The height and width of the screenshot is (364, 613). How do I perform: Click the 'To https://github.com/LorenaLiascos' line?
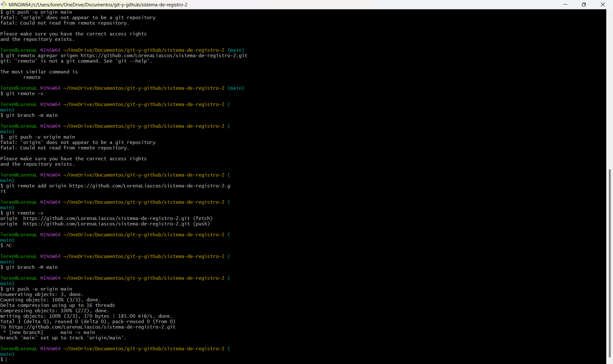pos(88,327)
